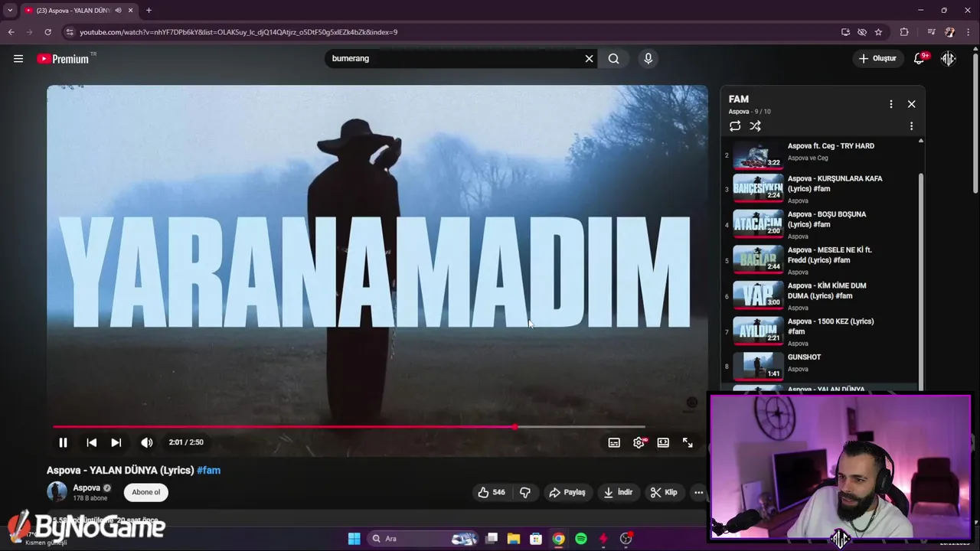
Task: Download the video with İndir
Action: (618, 492)
